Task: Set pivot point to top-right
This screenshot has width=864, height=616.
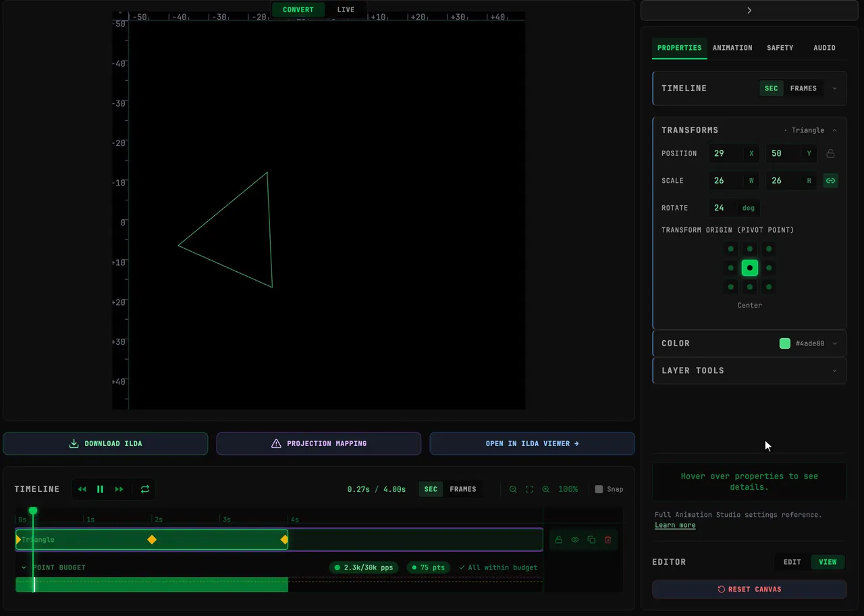Action: [x=769, y=249]
